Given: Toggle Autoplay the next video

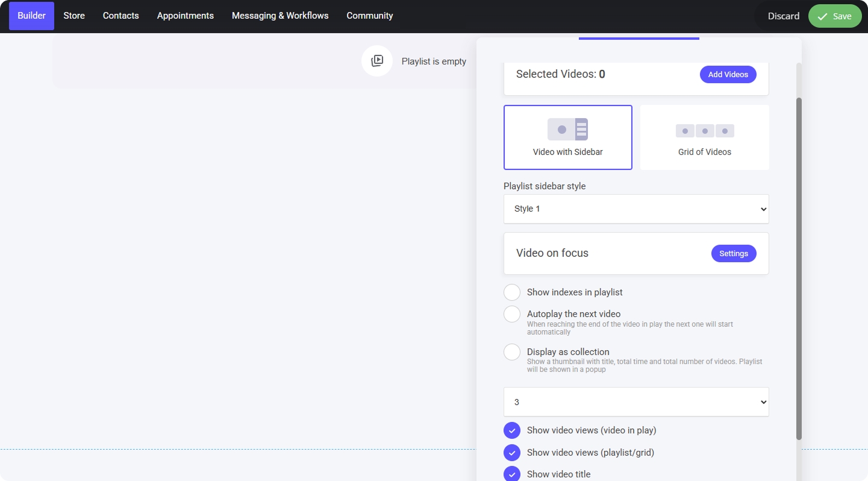Looking at the screenshot, I should [512, 314].
